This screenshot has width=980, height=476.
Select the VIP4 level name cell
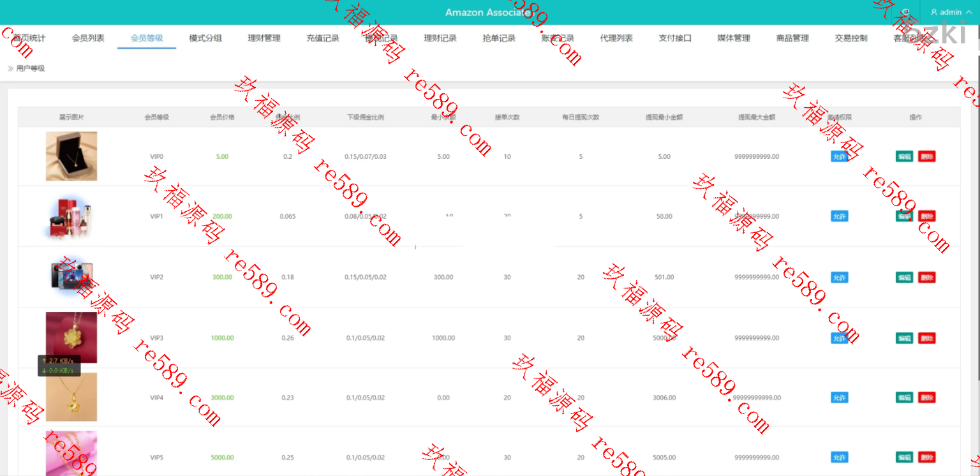pyautogui.click(x=157, y=398)
